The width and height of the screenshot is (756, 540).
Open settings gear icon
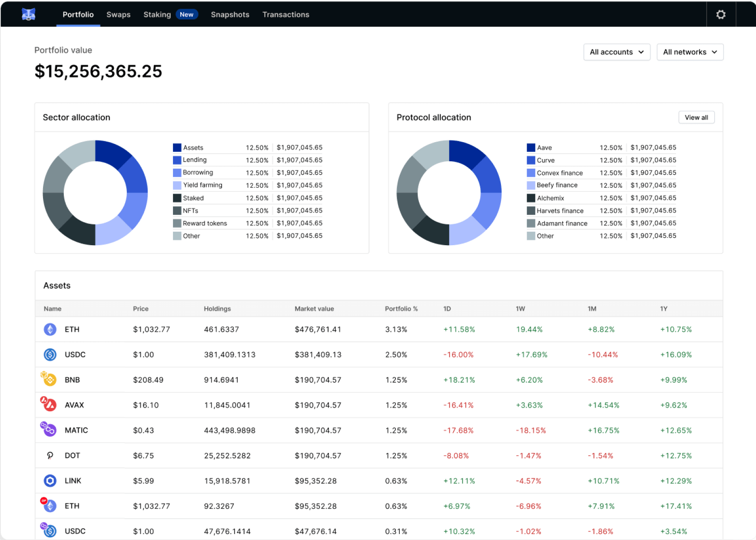tap(721, 15)
